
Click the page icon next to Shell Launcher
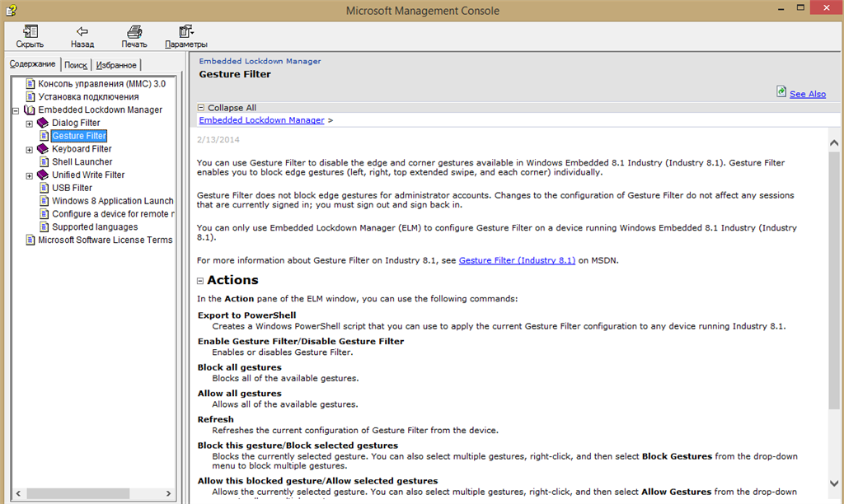tap(45, 162)
